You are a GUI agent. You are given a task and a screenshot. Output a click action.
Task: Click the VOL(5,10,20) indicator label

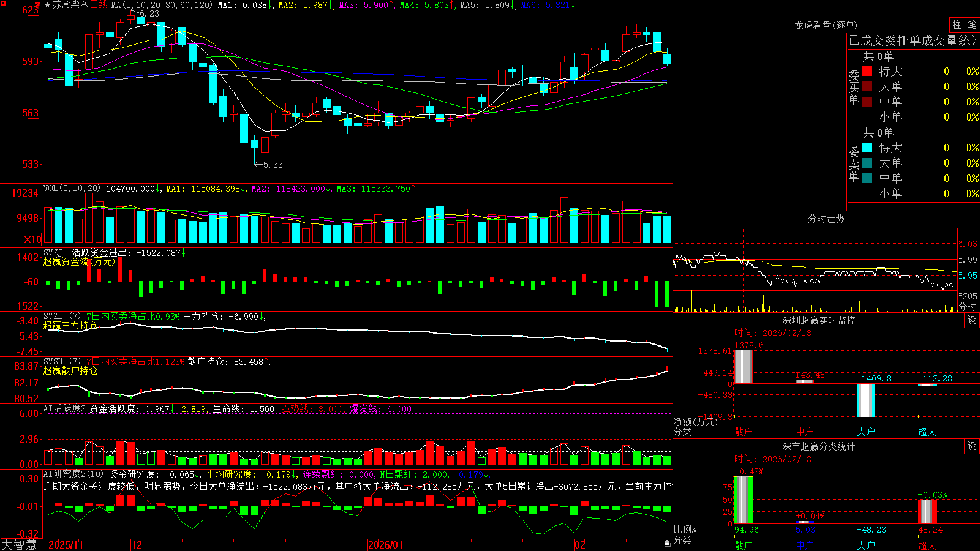(72, 189)
